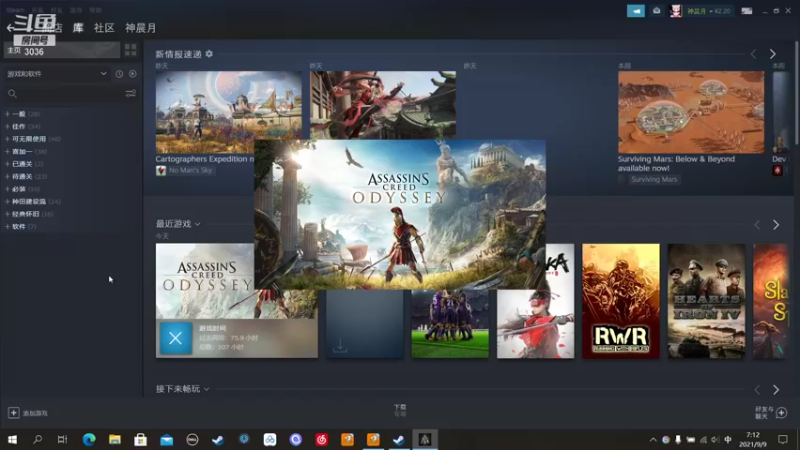
Task: Show next news items arrow
Action: pyautogui.click(x=772, y=54)
